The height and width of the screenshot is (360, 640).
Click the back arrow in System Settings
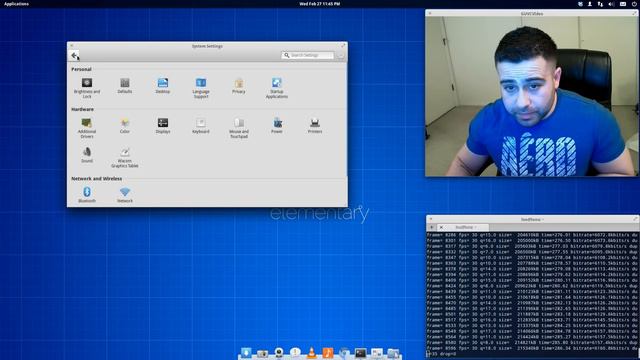75,55
